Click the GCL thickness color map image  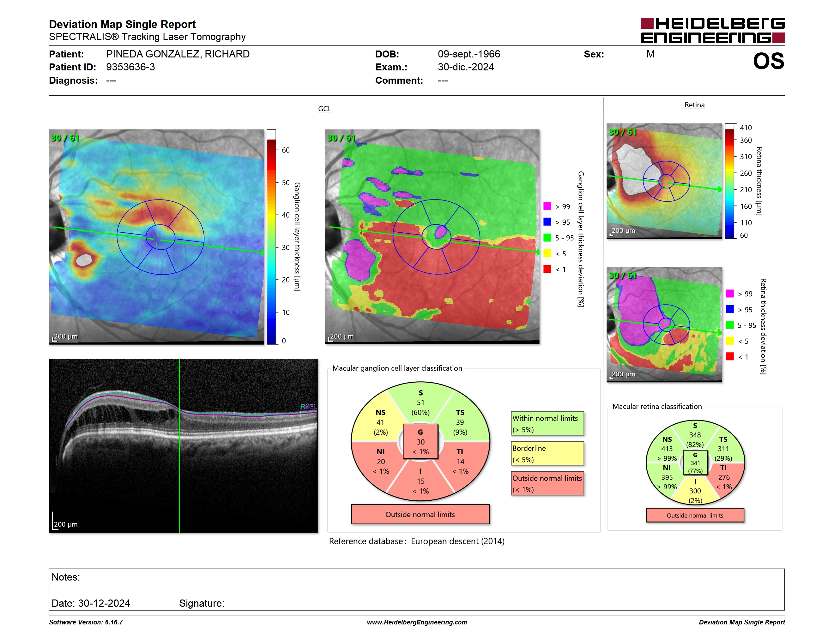click(x=156, y=236)
